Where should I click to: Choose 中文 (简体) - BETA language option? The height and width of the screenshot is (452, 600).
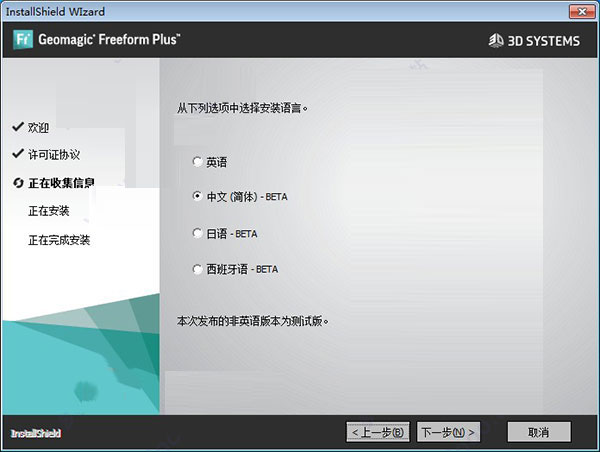pos(197,197)
